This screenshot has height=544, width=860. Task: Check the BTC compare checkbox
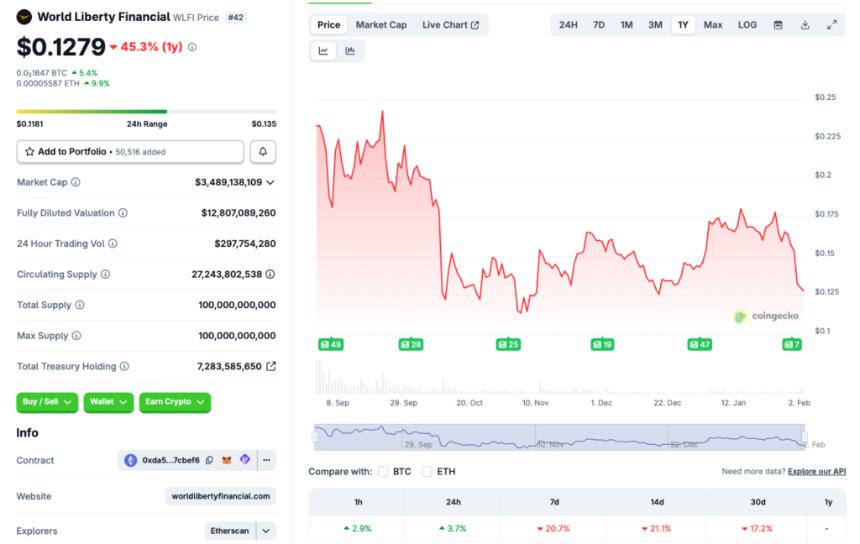point(383,471)
